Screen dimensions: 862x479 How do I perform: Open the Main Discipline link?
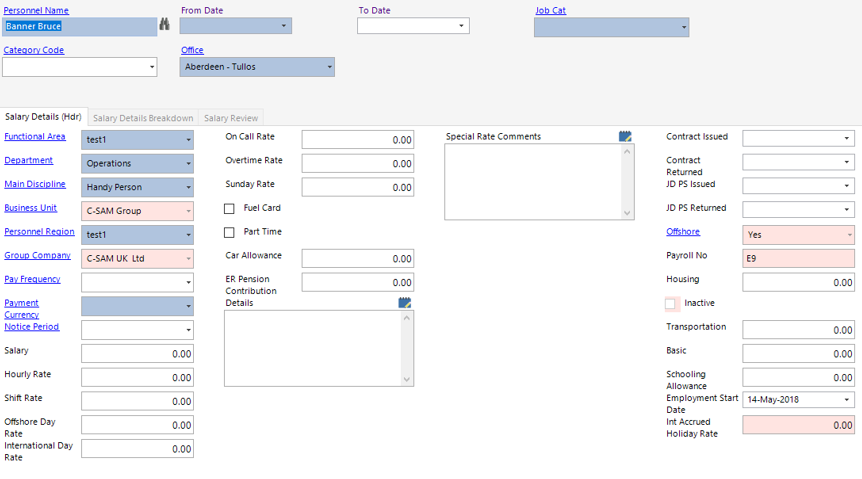35,184
